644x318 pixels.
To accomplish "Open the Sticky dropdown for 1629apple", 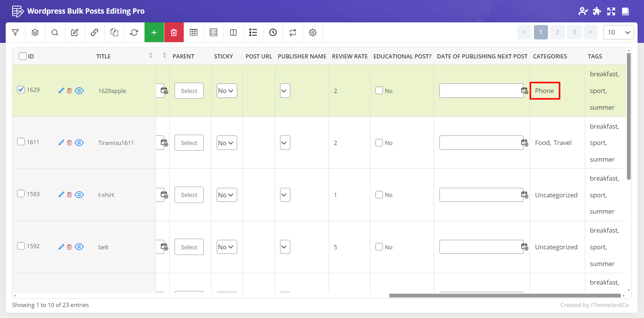I will pyautogui.click(x=227, y=91).
